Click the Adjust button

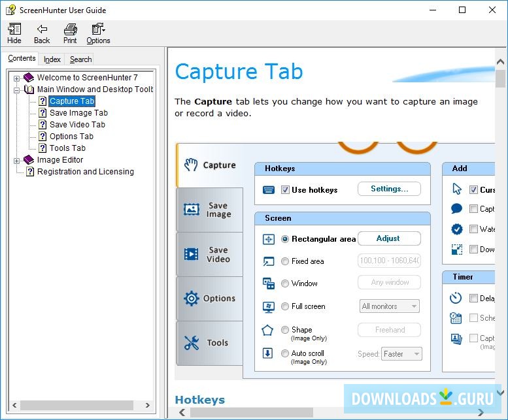click(389, 238)
